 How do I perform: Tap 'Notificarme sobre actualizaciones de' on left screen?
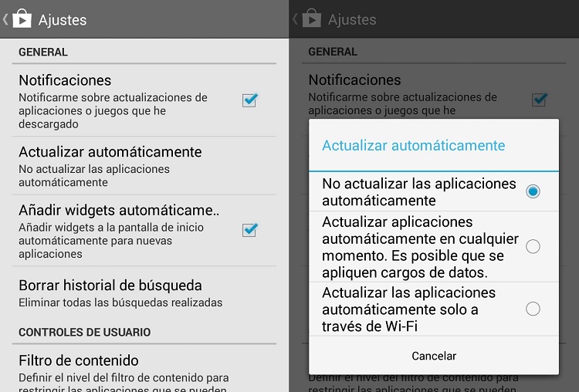coord(113,97)
